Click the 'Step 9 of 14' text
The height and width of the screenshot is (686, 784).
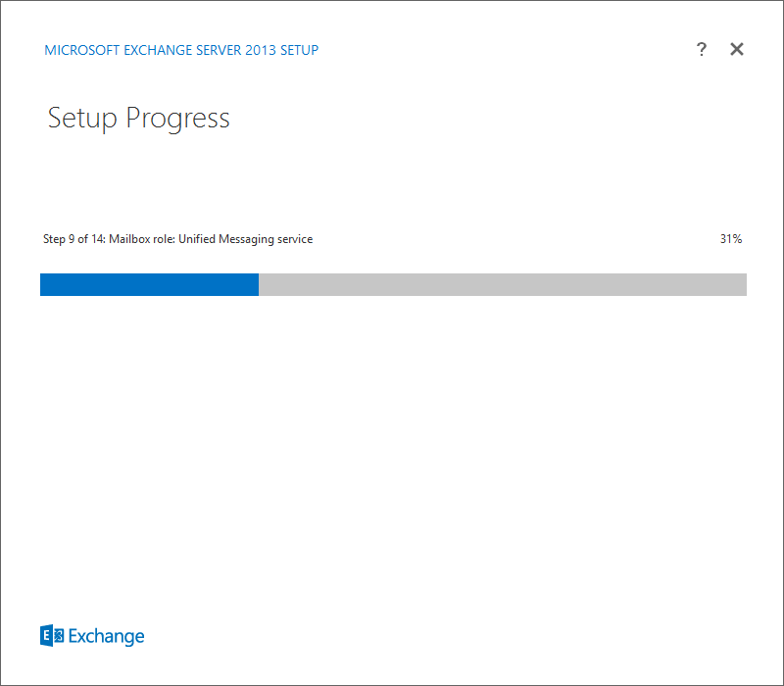coord(73,239)
